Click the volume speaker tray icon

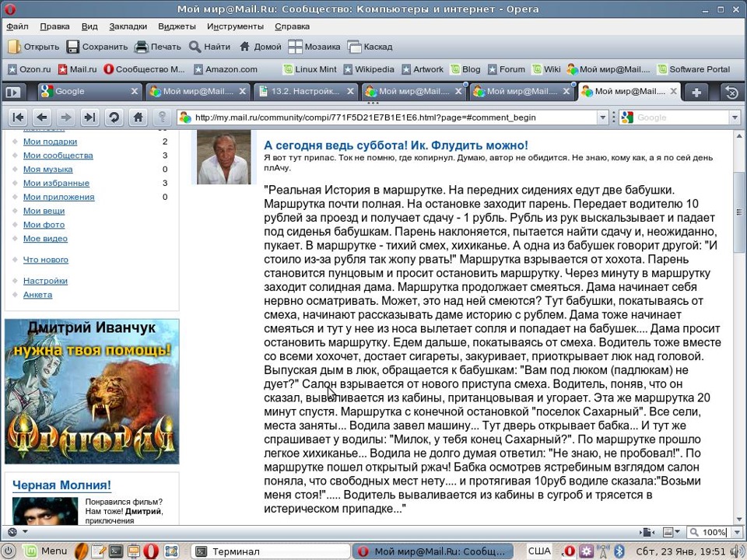737,551
